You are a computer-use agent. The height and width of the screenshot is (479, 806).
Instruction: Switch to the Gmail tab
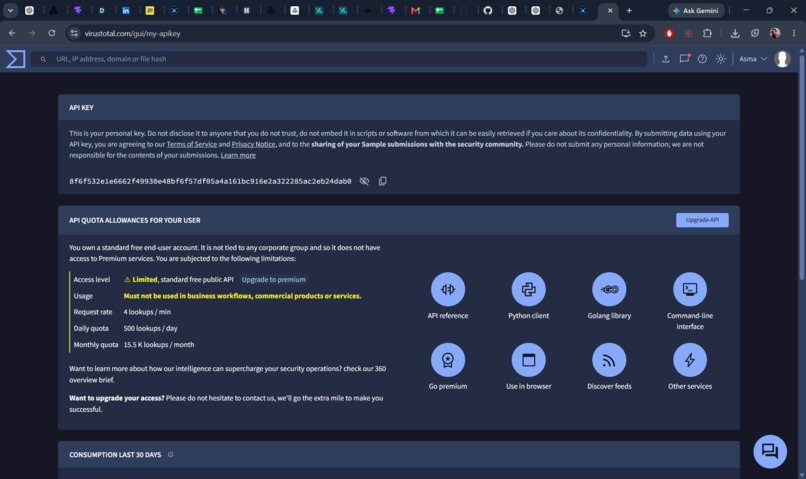[415, 10]
